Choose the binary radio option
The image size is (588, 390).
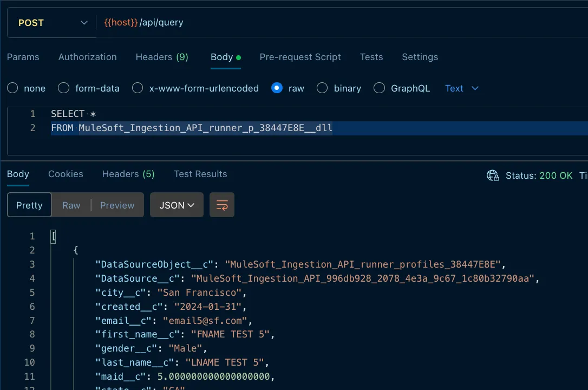[x=322, y=88]
